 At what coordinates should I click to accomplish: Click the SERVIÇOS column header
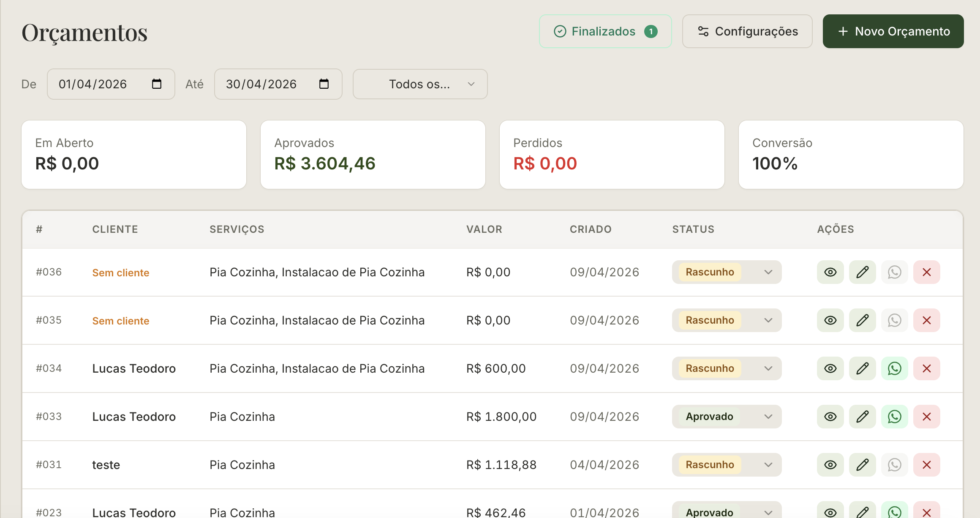point(237,229)
